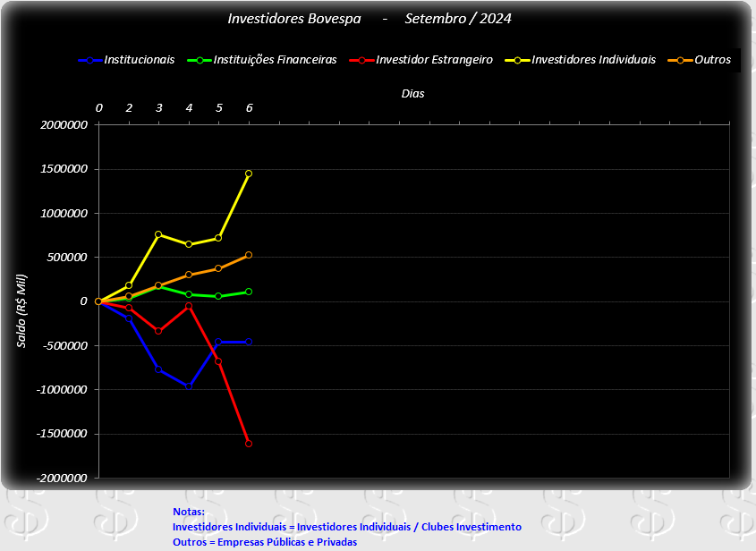The height and width of the screenshot is (551, 756).
Task: Click the chart title Investidores Bovespa
Action: [294, 19]
